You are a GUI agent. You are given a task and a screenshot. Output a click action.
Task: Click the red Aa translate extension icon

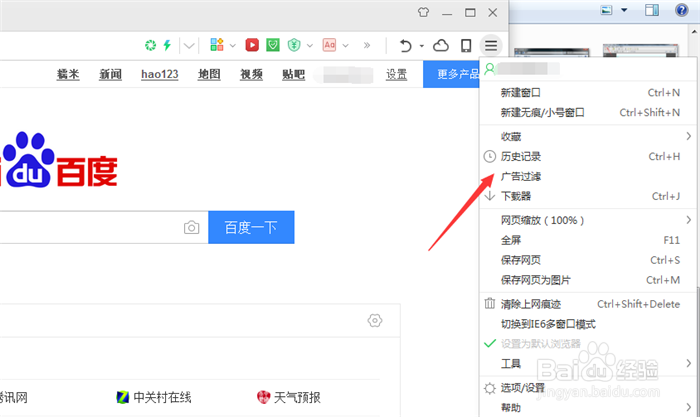(329, 45)
